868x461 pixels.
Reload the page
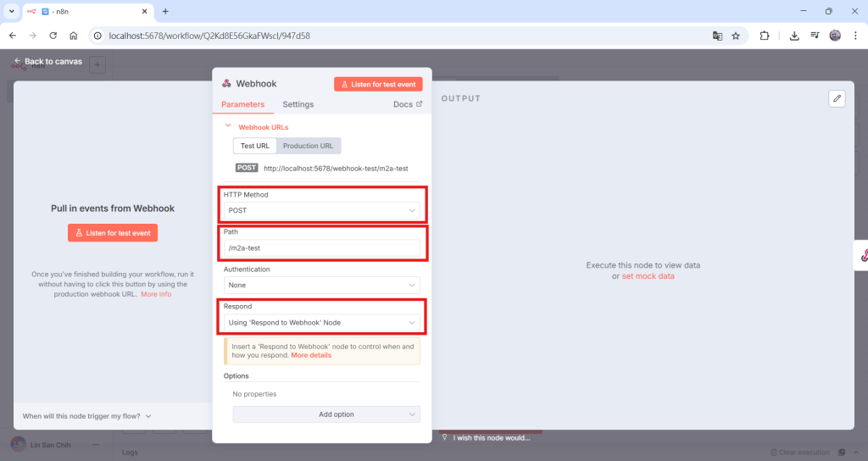[53, 36]
